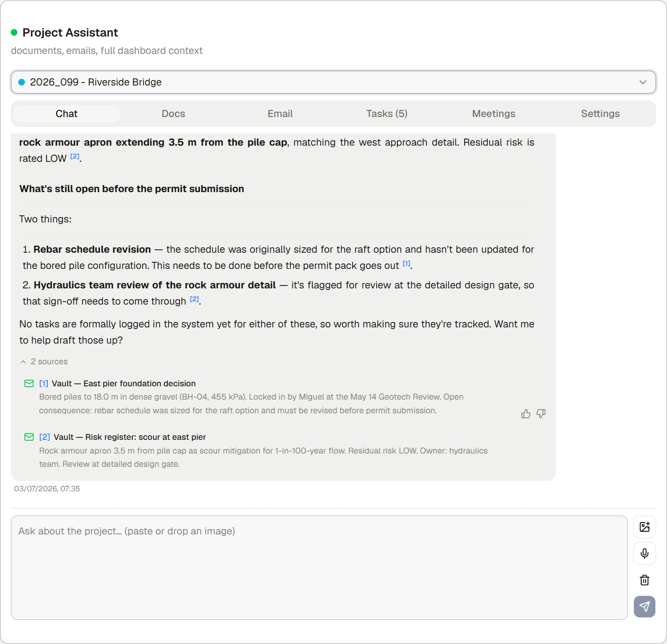Click the email icon for source [1]
This screenshot has height=644, width=667.
click(x=29, y=383)
